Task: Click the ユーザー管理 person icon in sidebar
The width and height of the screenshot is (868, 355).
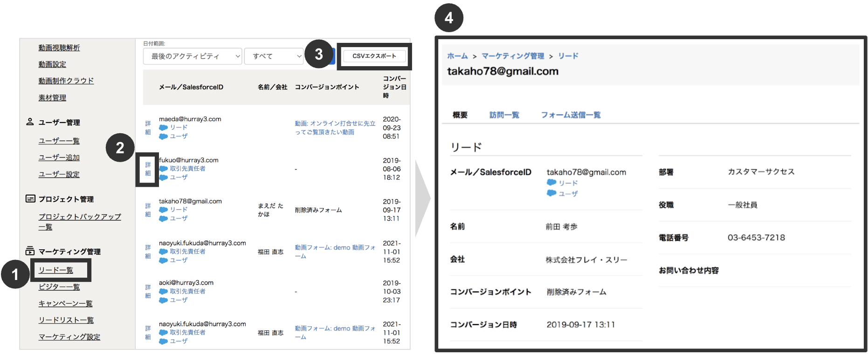Action: coord(30,122)
